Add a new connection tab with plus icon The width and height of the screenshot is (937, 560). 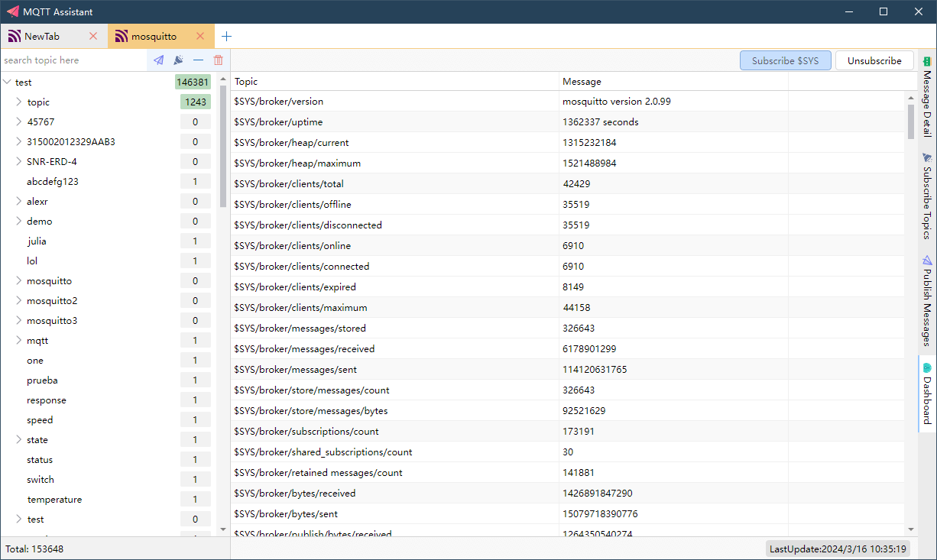pos(226,36)
